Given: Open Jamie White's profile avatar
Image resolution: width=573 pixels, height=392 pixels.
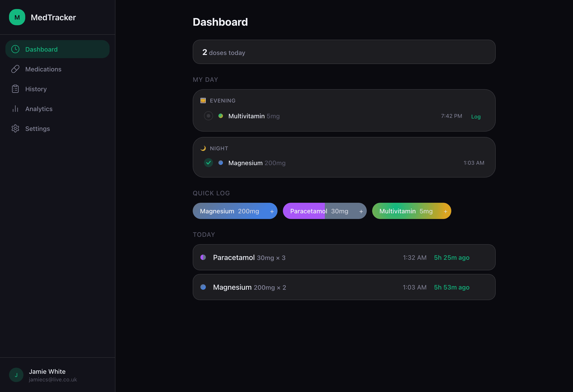Looking at the screenshot, I should click(16, 375).
